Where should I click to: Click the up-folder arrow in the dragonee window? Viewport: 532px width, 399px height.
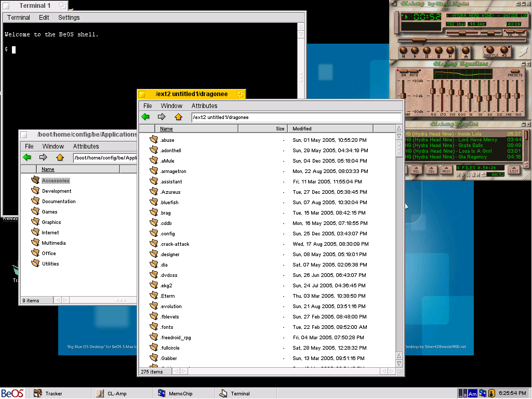178,117
